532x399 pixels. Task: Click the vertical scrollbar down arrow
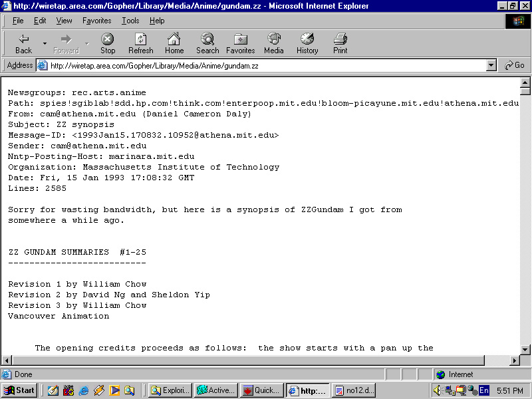pos(525,350)
